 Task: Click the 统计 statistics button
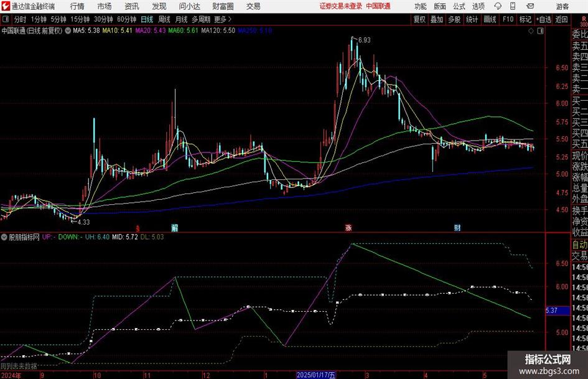pyautogui.click(x=472, y=19)
